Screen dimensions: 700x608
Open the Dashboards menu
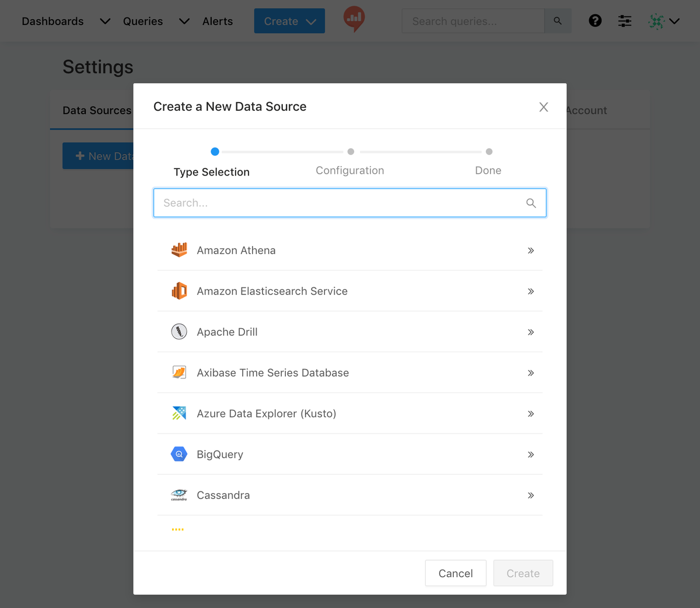click(x=52, y=21)
